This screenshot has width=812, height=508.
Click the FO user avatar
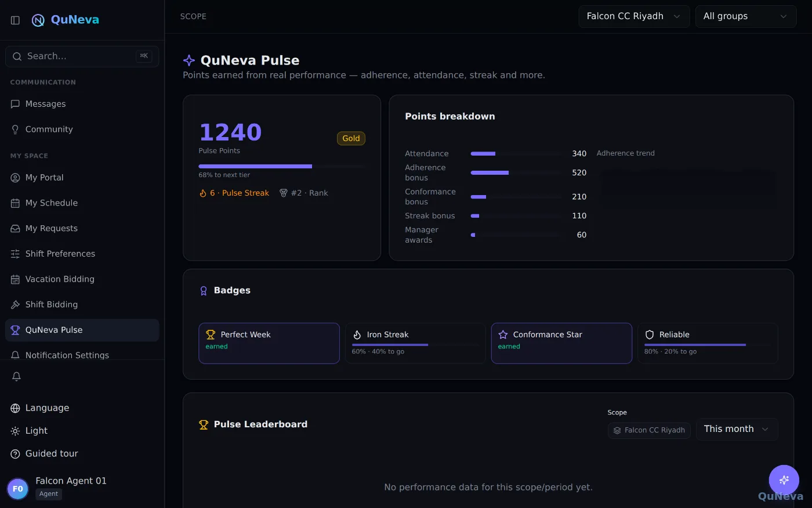[18, 489]
